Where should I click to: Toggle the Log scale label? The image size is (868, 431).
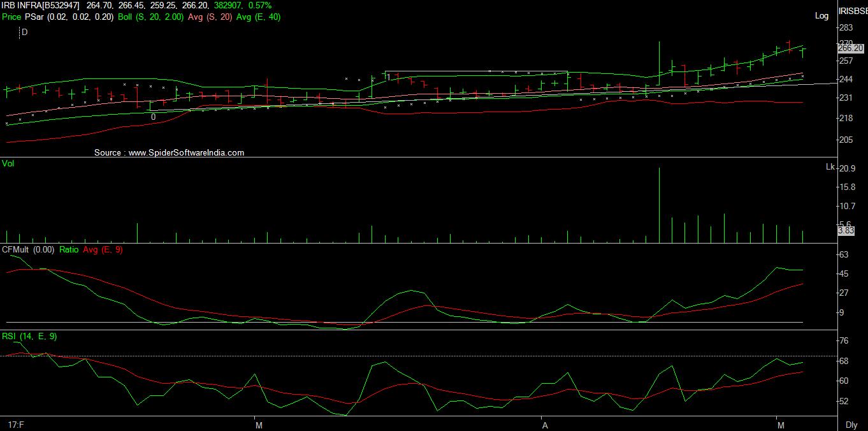[x=822, y=15]
